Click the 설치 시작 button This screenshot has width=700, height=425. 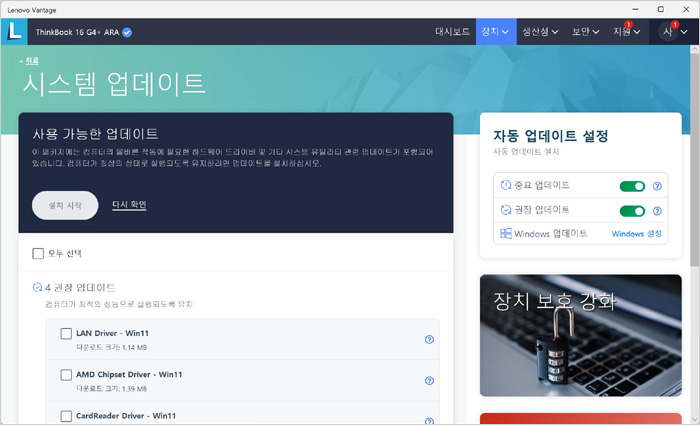[65, 205]
